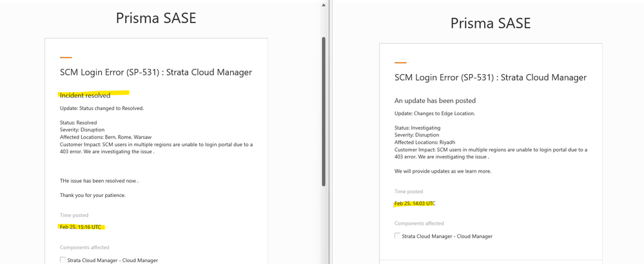Click the Customer Impact paragraph in the right email
The image size is (644, 264).
point(491,153)
